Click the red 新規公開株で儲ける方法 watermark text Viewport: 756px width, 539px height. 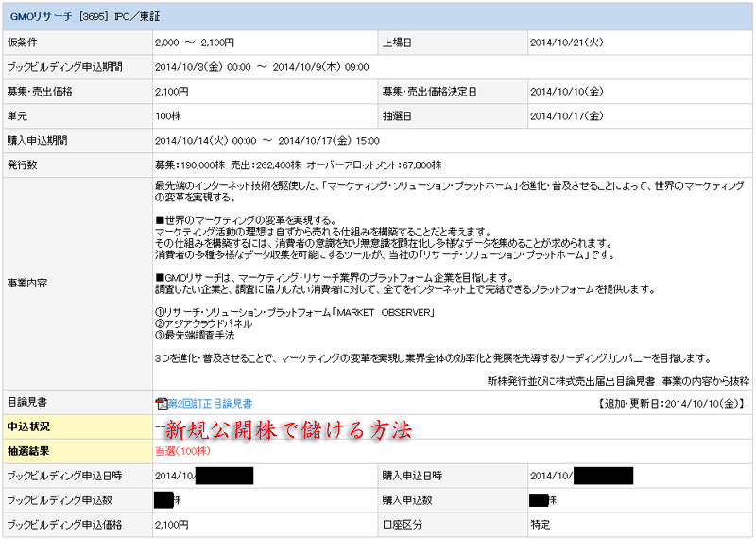(288, 430)
